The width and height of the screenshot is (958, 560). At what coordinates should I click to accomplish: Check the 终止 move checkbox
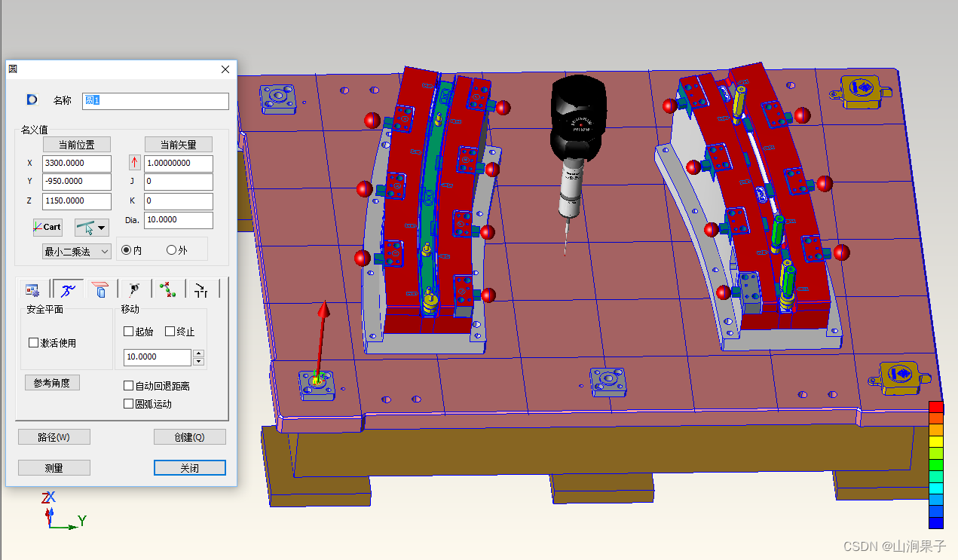(170, 332)
